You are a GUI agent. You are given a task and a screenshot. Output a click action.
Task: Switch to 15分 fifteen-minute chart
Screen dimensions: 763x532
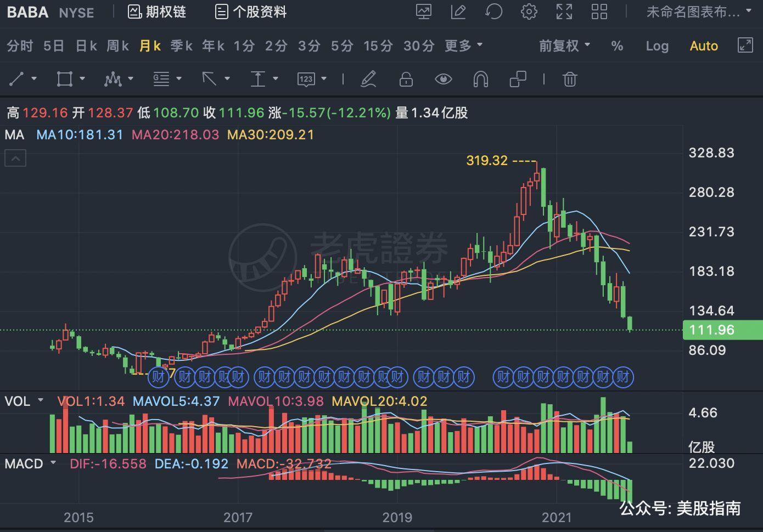[378, 46]
